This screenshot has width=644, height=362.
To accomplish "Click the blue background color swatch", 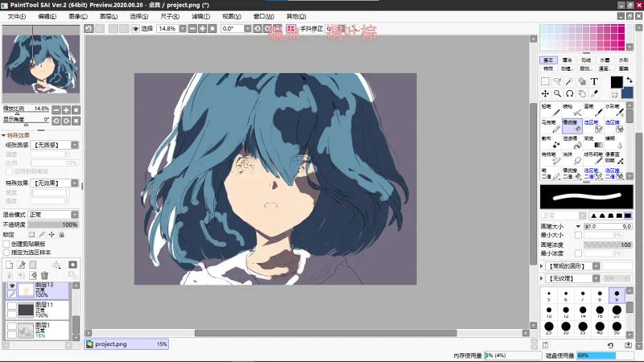I will pos(627,93).
